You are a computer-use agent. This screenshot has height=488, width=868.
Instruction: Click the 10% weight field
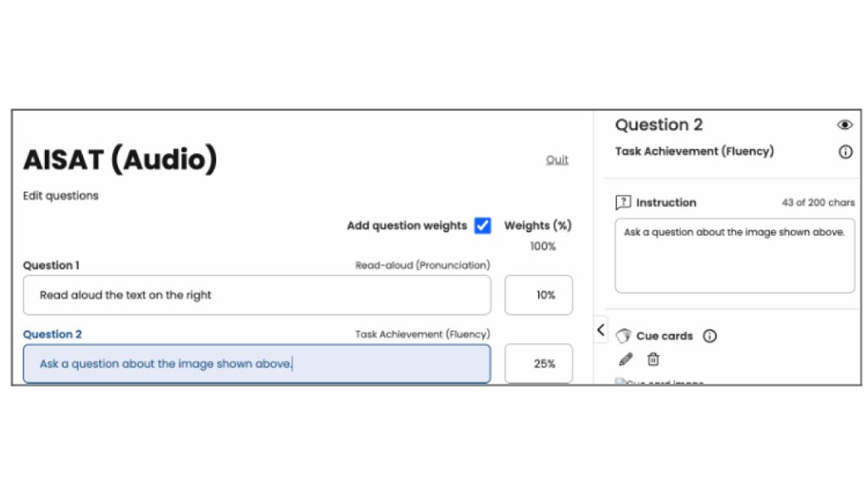[x=538, y=295]
